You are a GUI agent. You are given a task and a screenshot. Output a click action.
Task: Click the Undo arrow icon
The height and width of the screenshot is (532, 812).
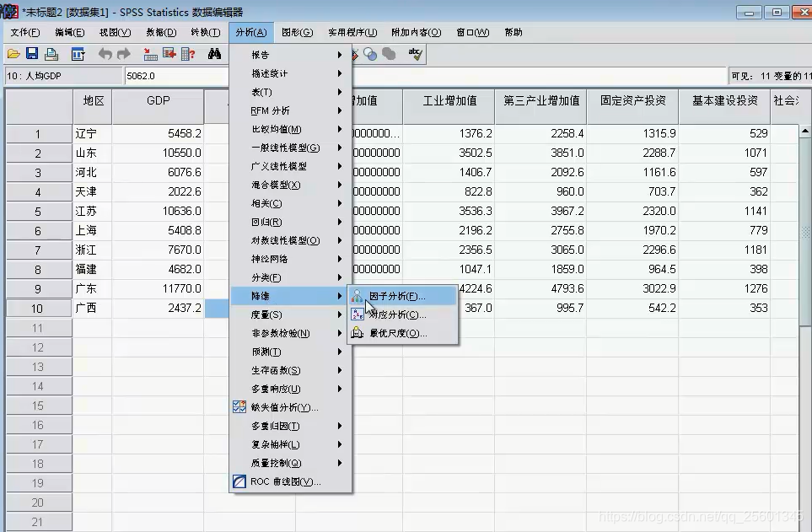tap(105, 54)
